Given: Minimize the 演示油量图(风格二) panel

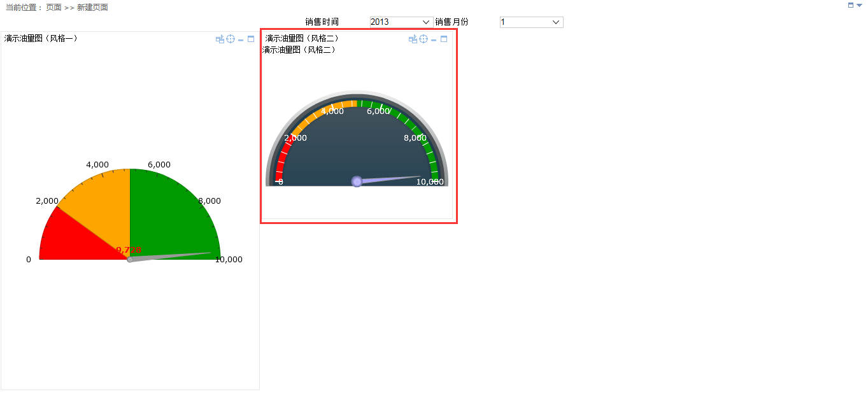Looking at the screenshot, I should (x=434, y=39).
